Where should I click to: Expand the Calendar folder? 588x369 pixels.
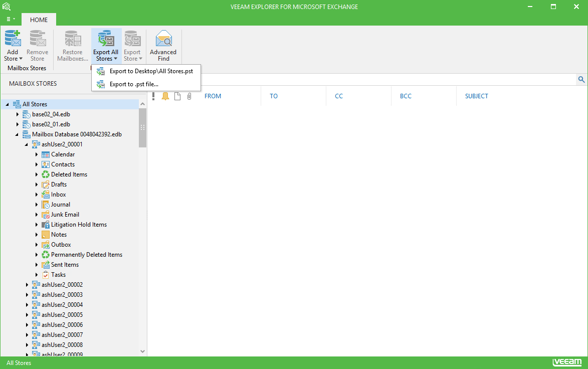[x=37, y=154]
